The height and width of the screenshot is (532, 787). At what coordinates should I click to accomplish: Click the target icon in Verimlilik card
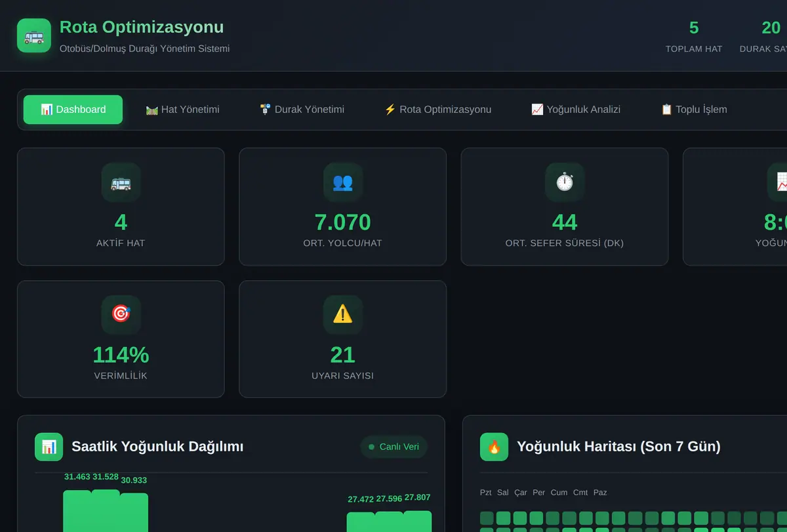pyautogui.click(x=121, y=314)
